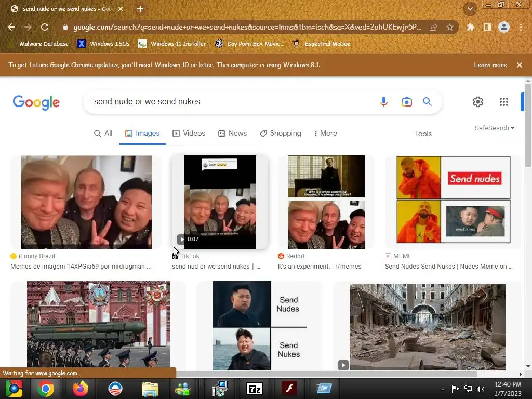Open the Windows Start button

[x=14, y=389]
